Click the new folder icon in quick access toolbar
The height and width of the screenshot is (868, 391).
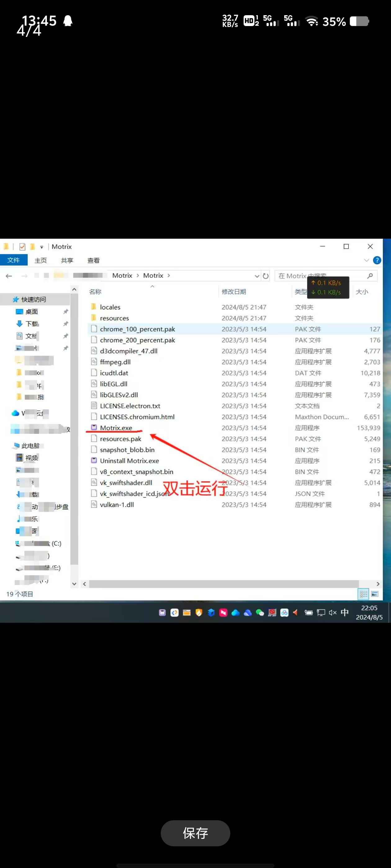tap(32, 247)
